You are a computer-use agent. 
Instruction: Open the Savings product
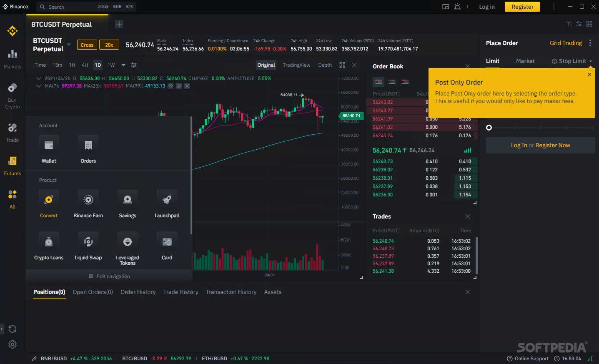[x=128, y=204]
